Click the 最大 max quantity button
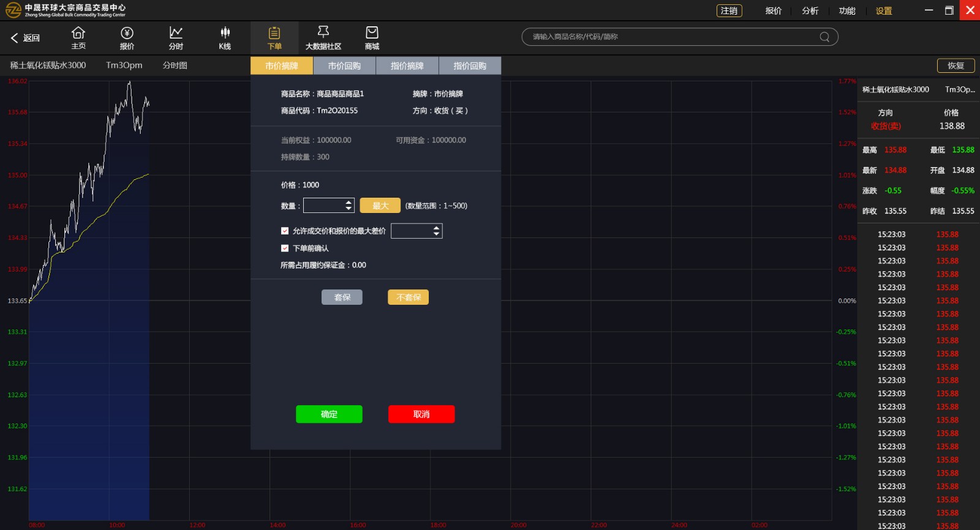Viewport: 980px width, 530px height. [x=380, y=206]
